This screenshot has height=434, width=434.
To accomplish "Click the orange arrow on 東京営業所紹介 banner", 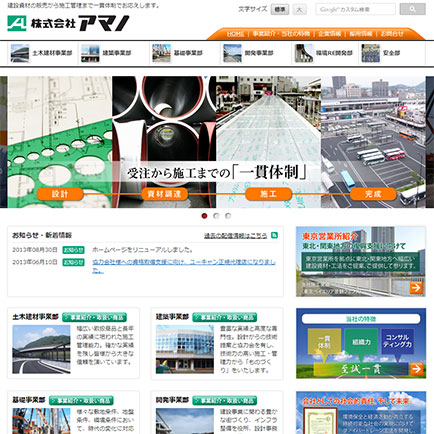I will [x=416, y=288].
